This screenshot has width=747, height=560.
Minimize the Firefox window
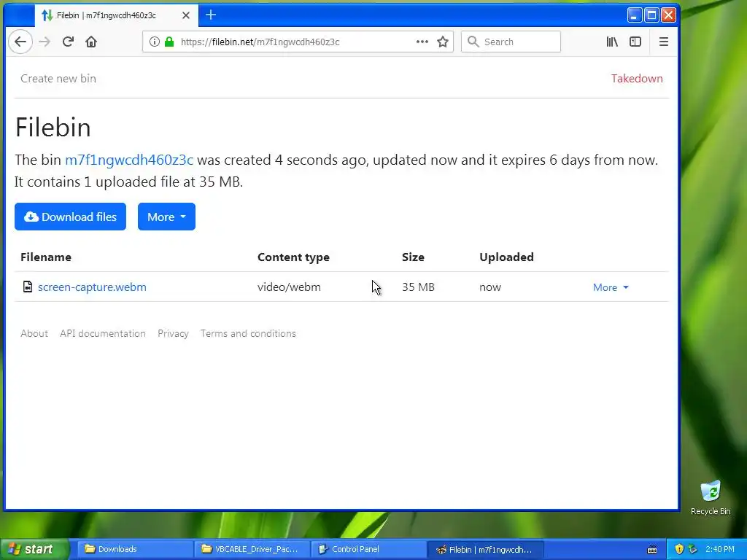point(634,15)
